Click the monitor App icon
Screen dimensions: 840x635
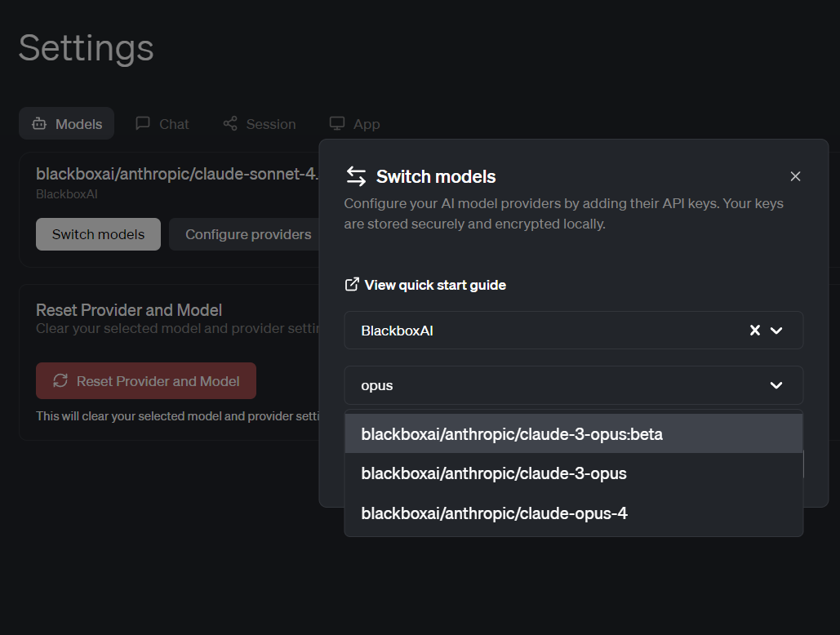[337, 123]
